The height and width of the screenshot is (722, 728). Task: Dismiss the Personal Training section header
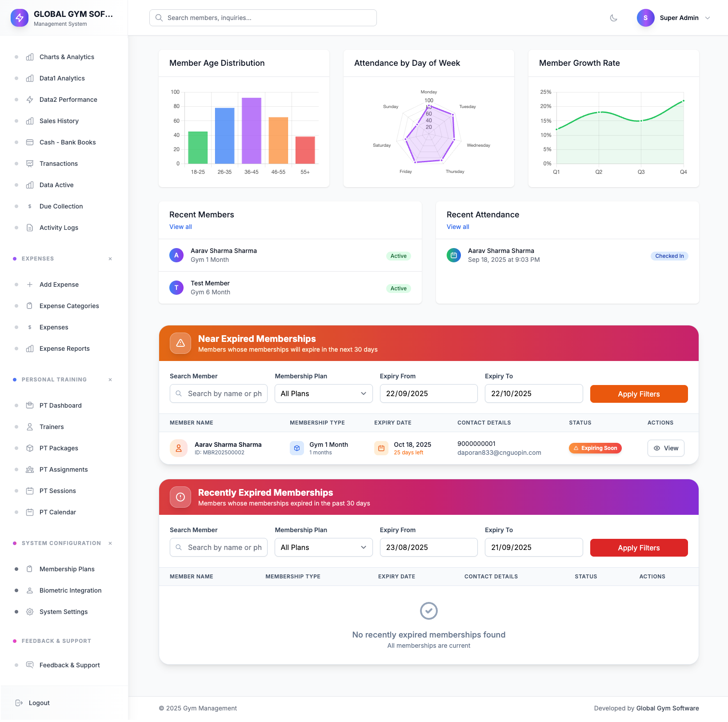110,379
